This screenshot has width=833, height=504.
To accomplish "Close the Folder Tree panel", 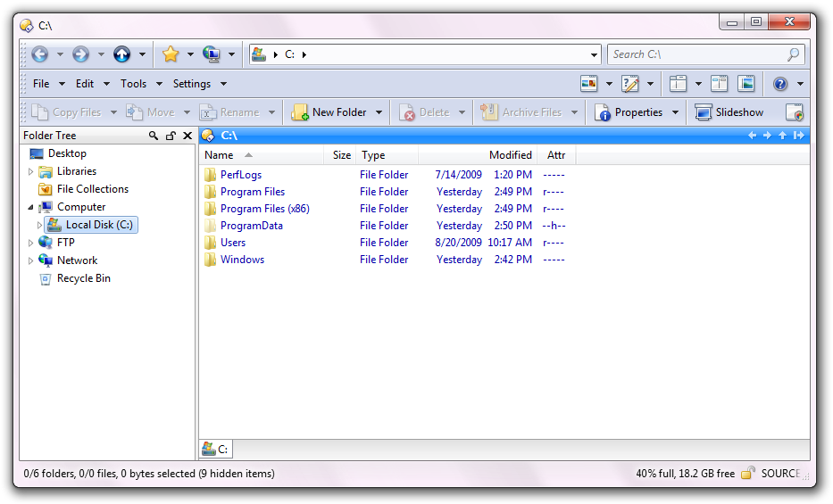I will point(187,136).
